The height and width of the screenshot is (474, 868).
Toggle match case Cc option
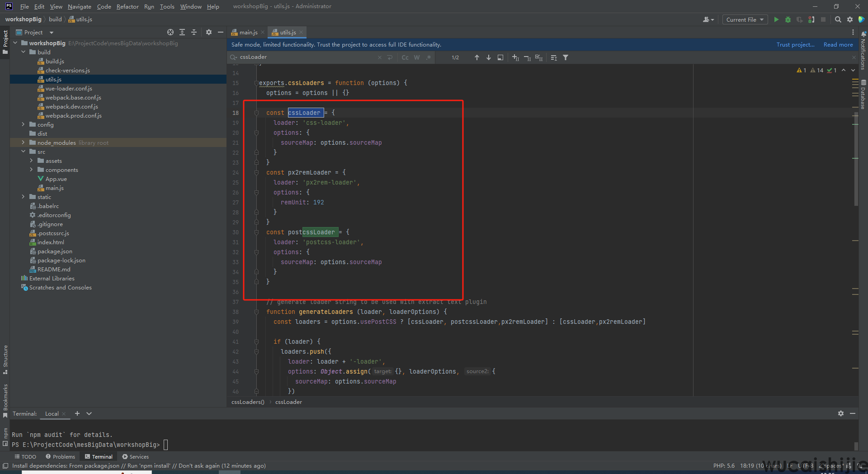tap(405, 57)
